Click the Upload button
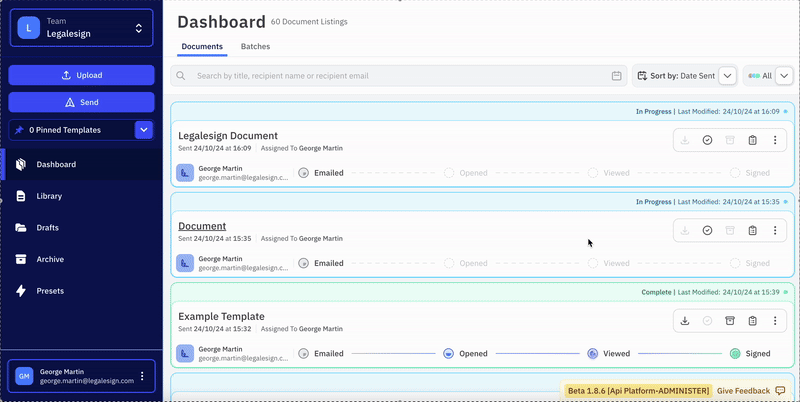 pyautogui.click(x=81, y=75)
